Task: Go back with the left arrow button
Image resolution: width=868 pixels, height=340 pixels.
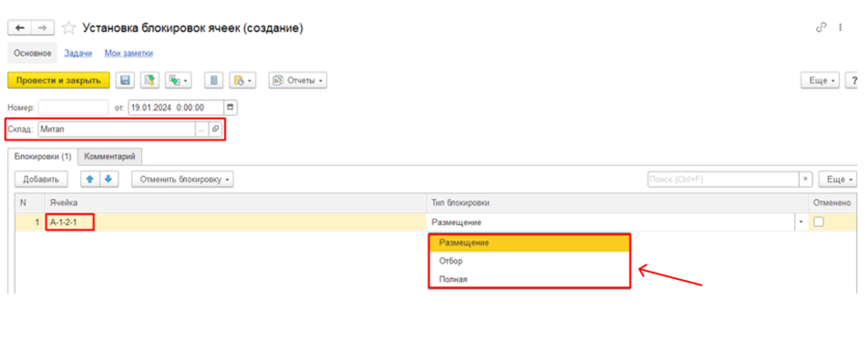Action: tap(19, 27)
